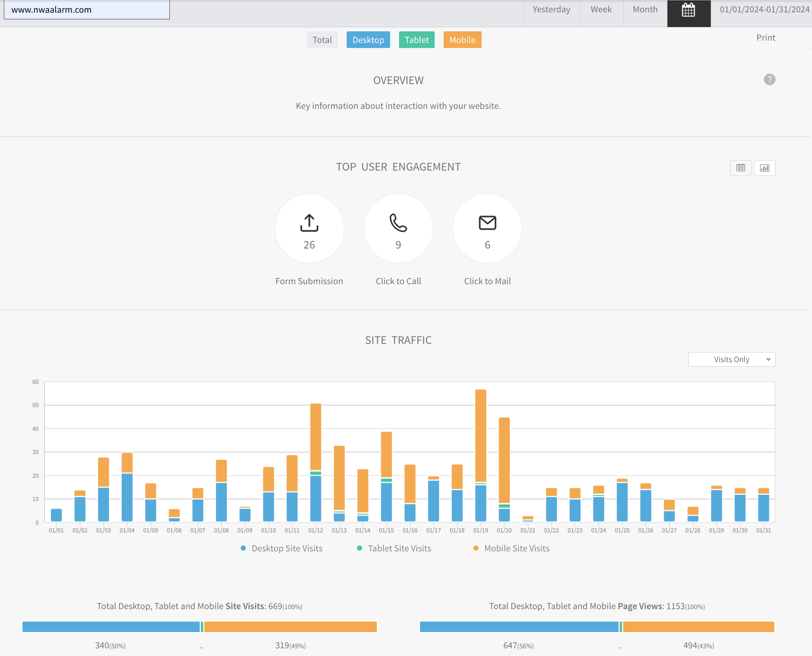The width and height of the screenshot is (812, 656).
Task: Click the Click to Mail envelope icon
Action: click(x=487, y=223)
